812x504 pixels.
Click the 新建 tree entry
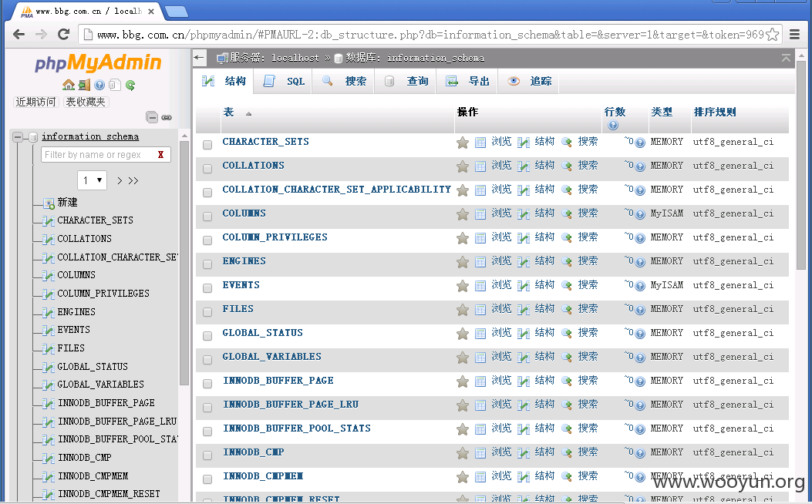[x=67, y=203]
